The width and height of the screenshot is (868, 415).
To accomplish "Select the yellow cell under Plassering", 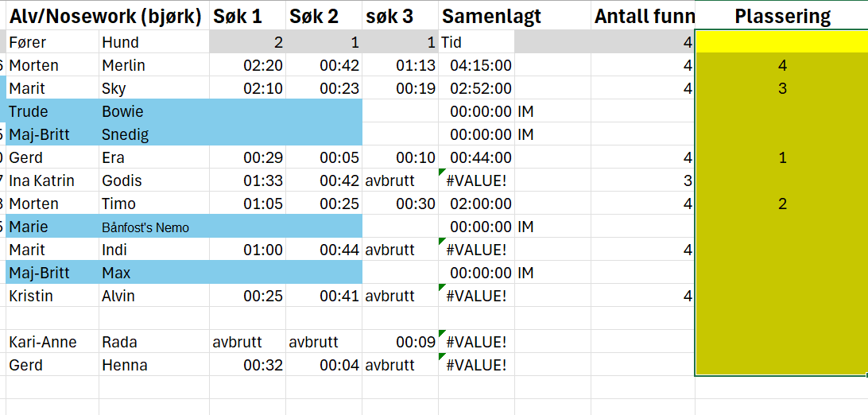I will point(781,42).
